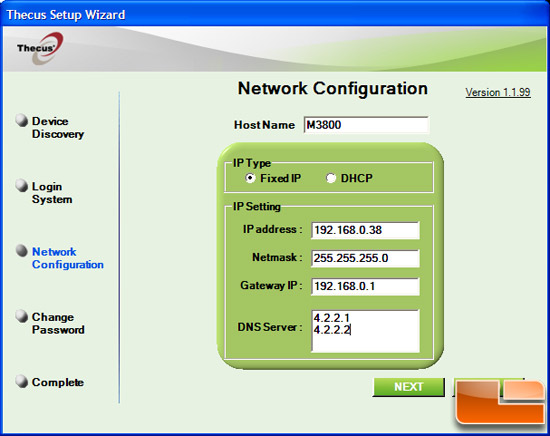Viewport: 550px width, 436px height.
Task: Select the DHCP radio button
Action: 331,178
